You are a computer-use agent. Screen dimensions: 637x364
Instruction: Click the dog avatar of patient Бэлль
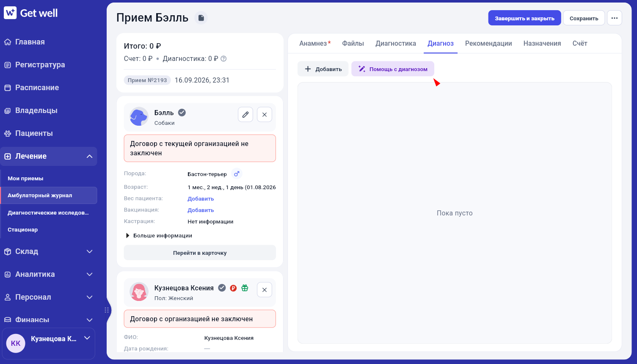coord(139,117)
